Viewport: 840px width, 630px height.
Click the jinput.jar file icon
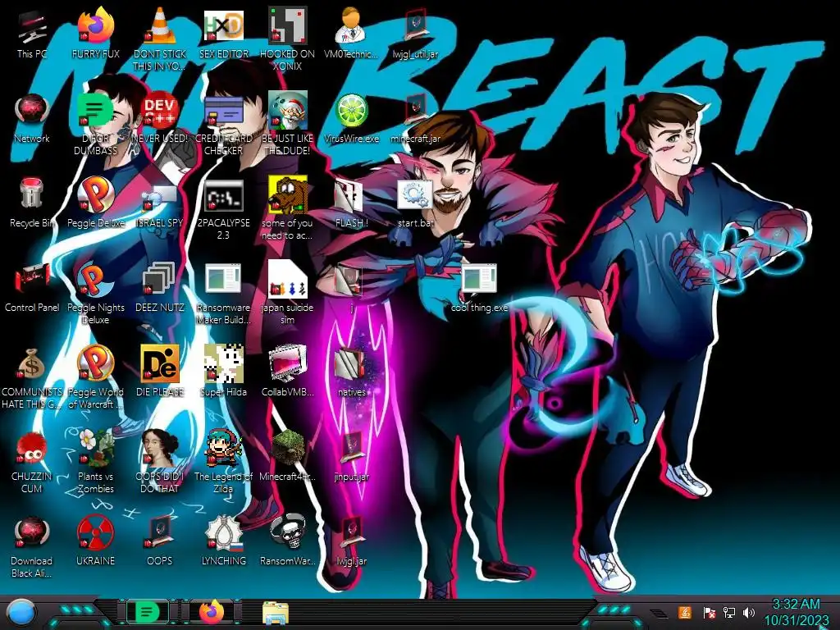tap(351, 448)
